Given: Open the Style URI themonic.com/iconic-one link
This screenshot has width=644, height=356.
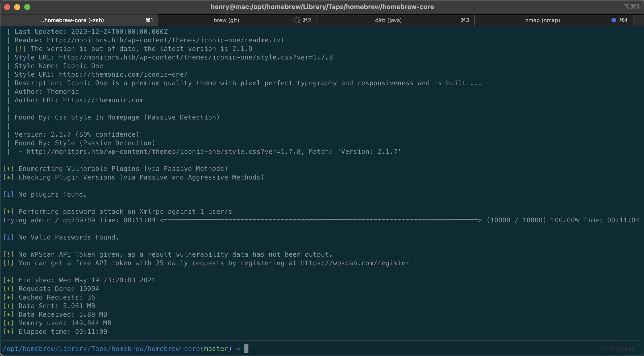Looking at the screenshot, I should coord(123,74).
